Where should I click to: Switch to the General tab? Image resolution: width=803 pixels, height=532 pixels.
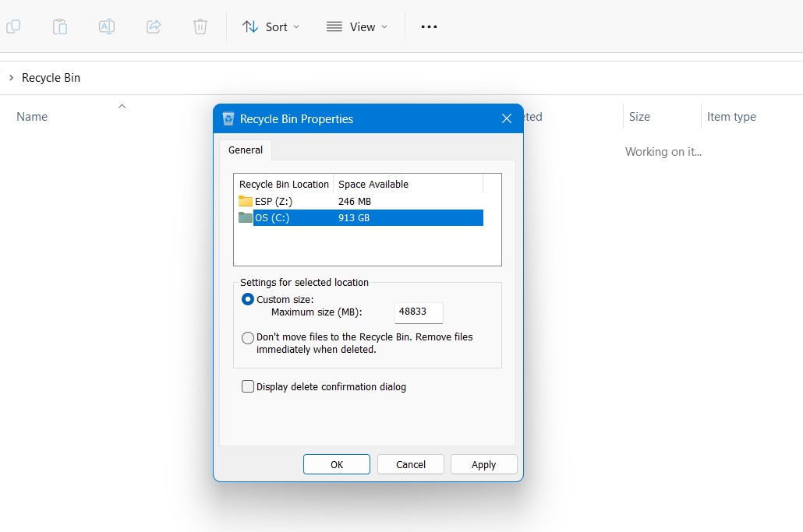[x=245, y=150]
